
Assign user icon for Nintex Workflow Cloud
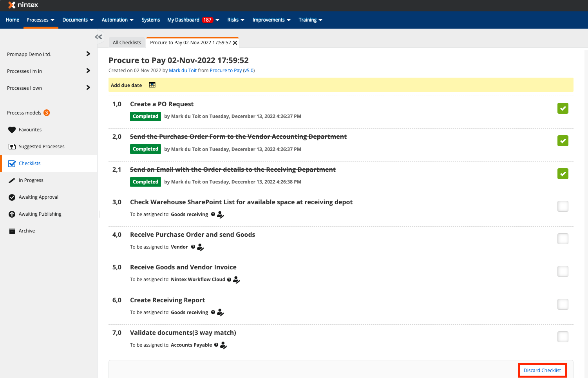point(236,280)
